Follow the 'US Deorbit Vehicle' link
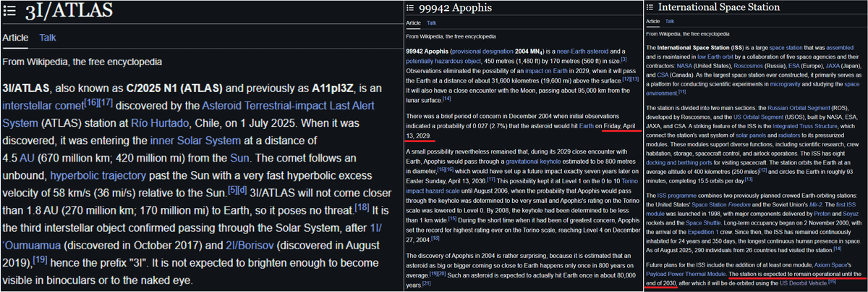The width and height of the screenshot is (868, 292). (804, 282)
